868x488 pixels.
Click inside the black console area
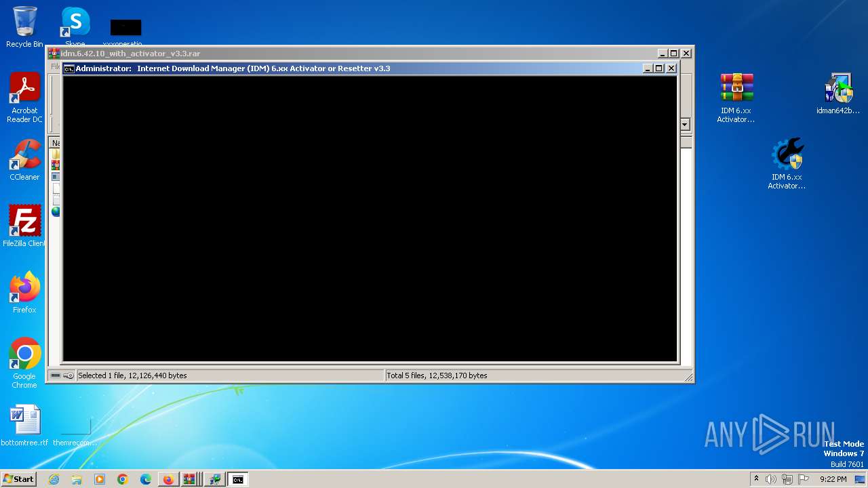370,218
